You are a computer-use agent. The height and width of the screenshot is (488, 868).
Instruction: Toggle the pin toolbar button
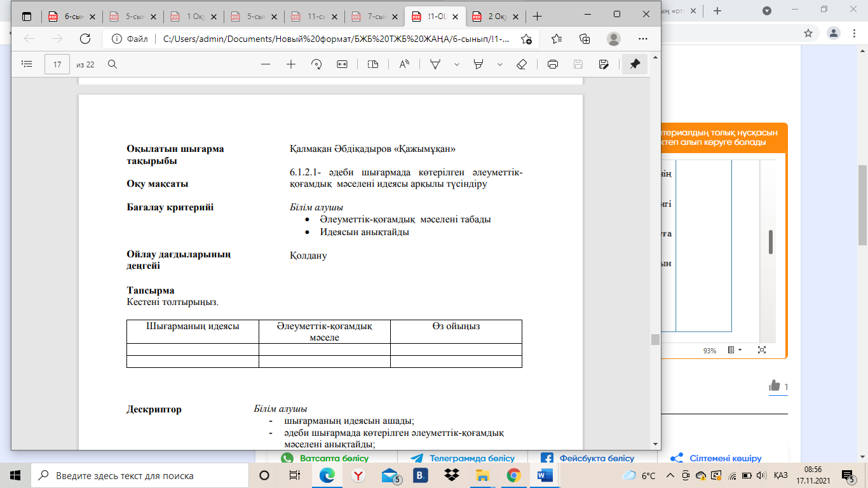pos(634,64)
